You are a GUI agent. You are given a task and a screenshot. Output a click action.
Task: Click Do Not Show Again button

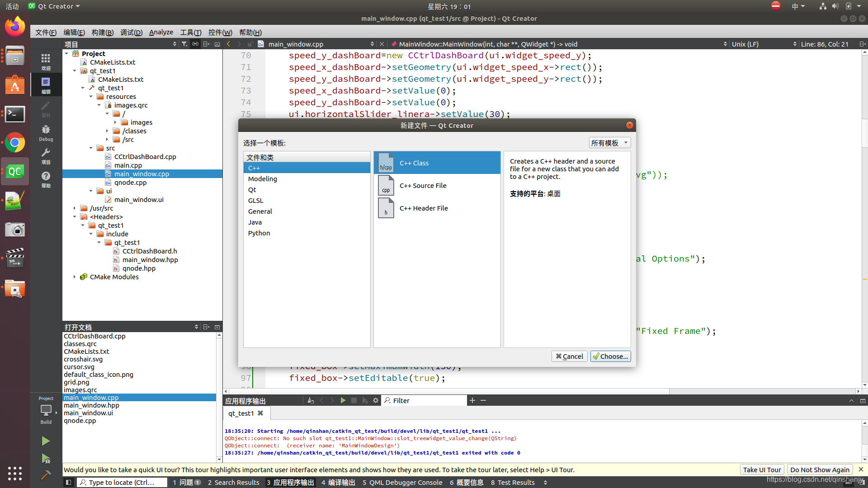click(820, 469)
